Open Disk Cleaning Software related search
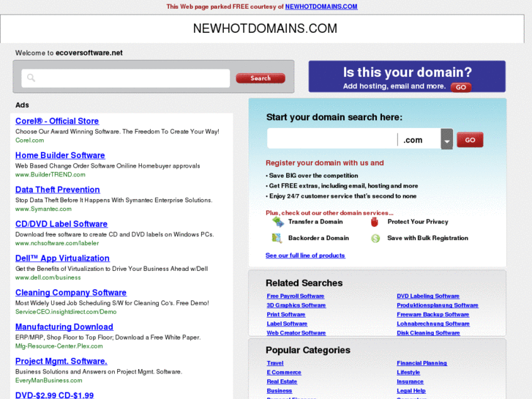This screenshot has height=399, width=532. (x=429, y=333)
